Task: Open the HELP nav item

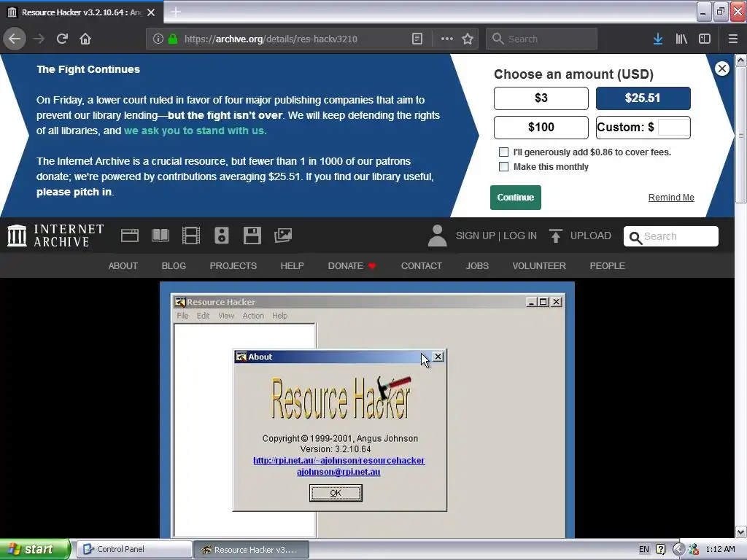Action: tap(292, 265)
